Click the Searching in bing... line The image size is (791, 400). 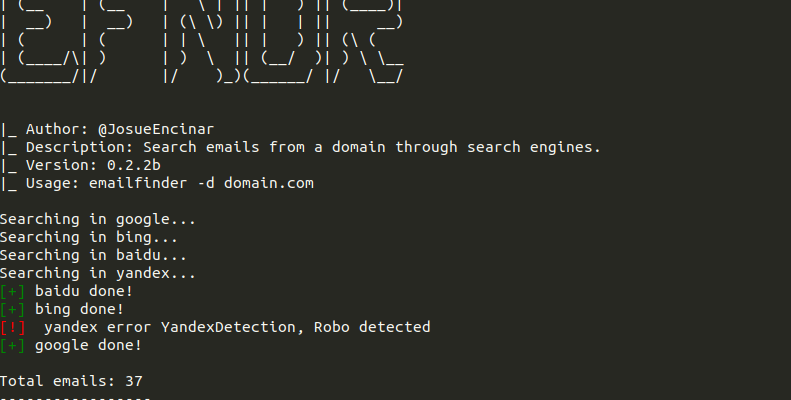click(x=89, y=238)
